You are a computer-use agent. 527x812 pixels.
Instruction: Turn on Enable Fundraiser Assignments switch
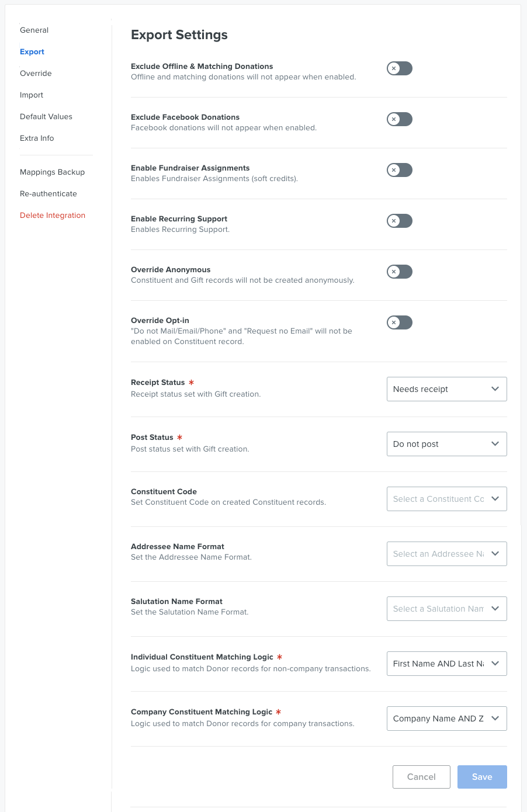tap(400, 170)
